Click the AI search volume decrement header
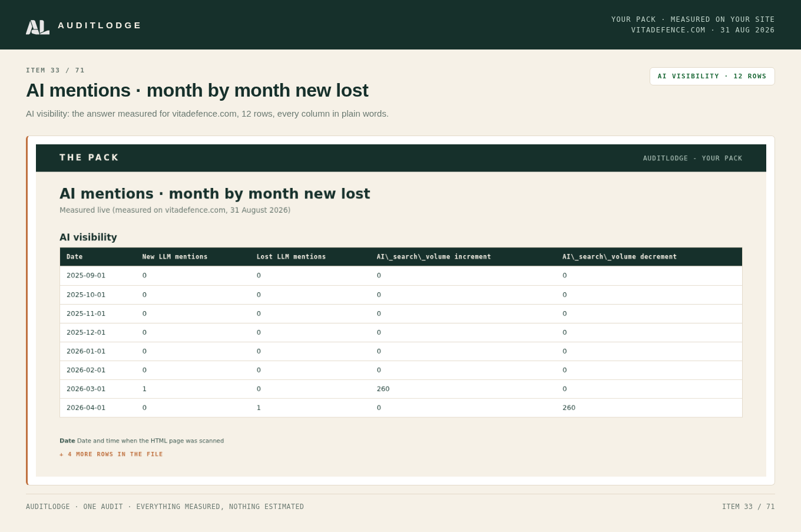Image resolution: width=801 pixels, height=532 pixels. pos(620,257)
